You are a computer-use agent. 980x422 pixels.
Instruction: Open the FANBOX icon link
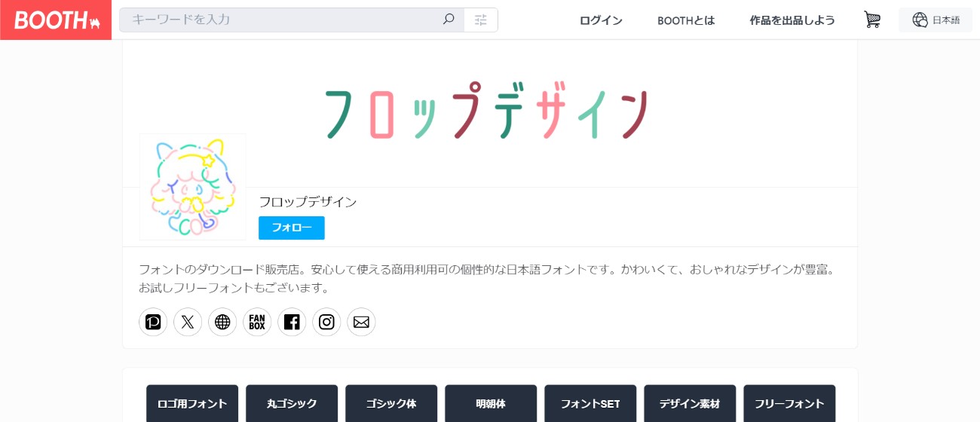coord(257,322)
